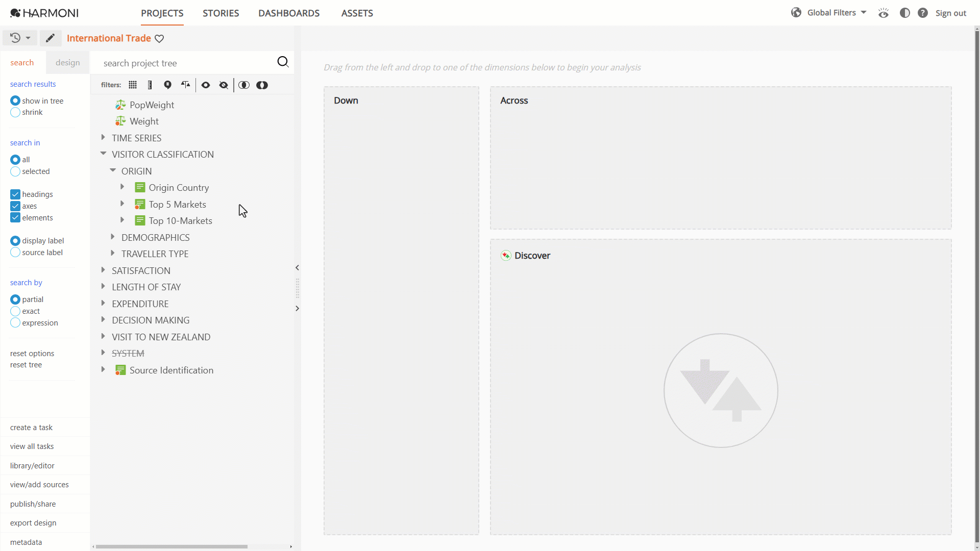Select the grid filter icon
980x551 pixels.
point(133,85)
